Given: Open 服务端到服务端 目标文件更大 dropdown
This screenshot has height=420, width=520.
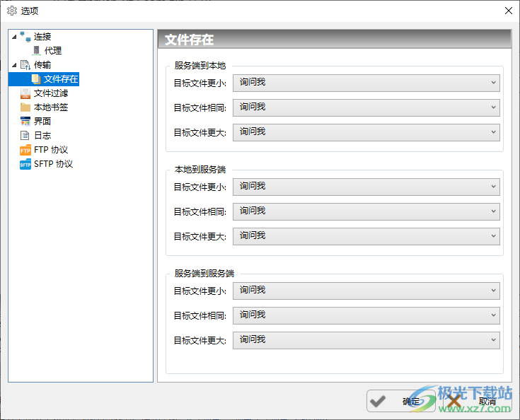Looking at the screenshot, I should [x=366, y=340].
